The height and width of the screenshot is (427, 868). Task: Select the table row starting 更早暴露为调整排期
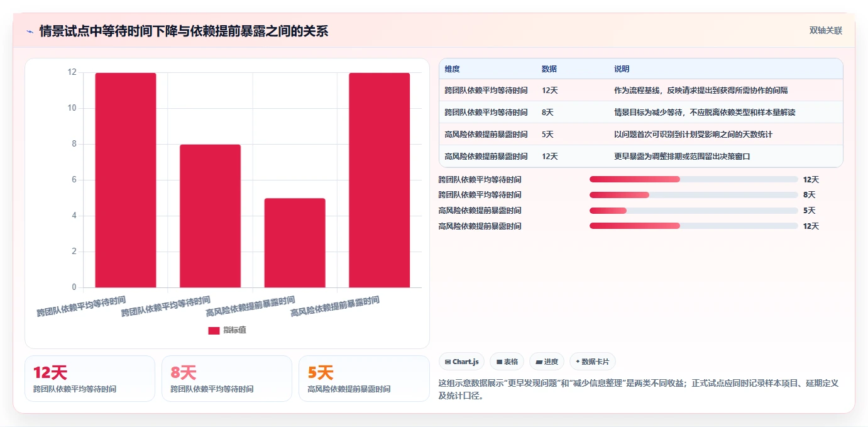pyautogui.click(x=641, y=156)
